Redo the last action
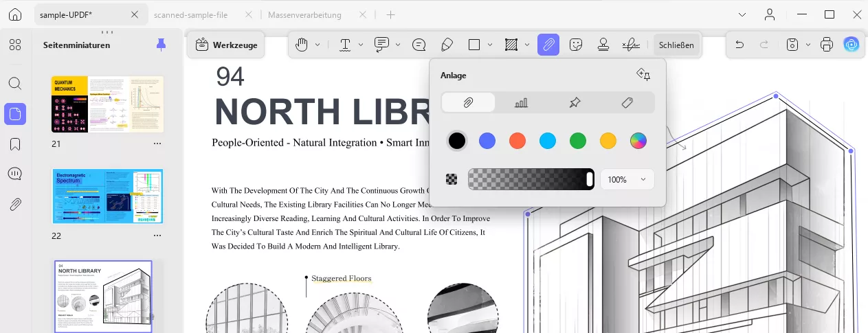The height and width of the screenshot is (333, 868). (764, 45)
